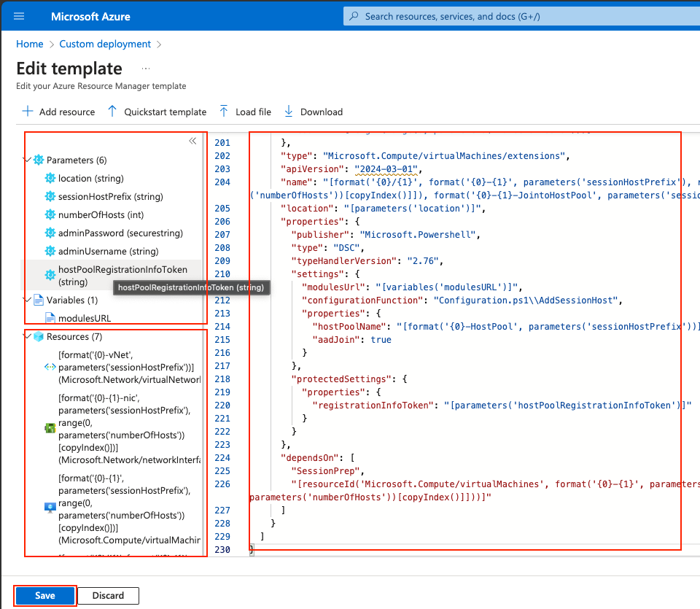The image size is (700, 609).
Task: Open the Azure portal hamburger menu
Action: point(19,16)
